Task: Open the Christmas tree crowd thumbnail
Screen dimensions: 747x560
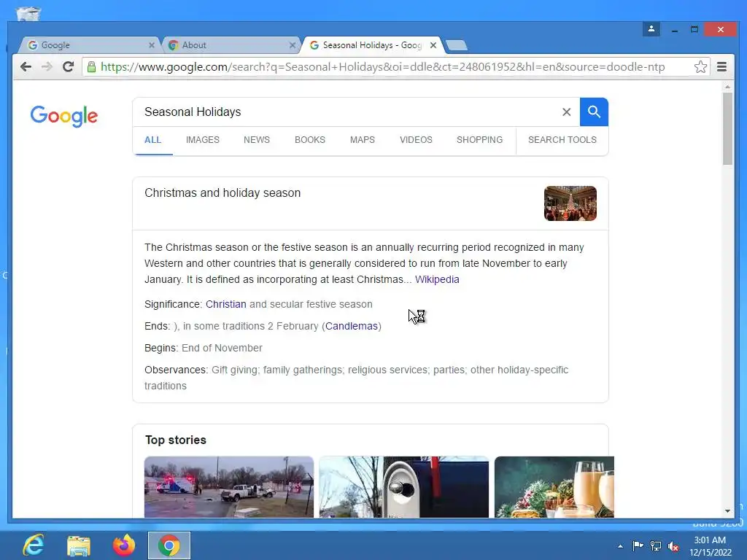Action: pos(570,203)
